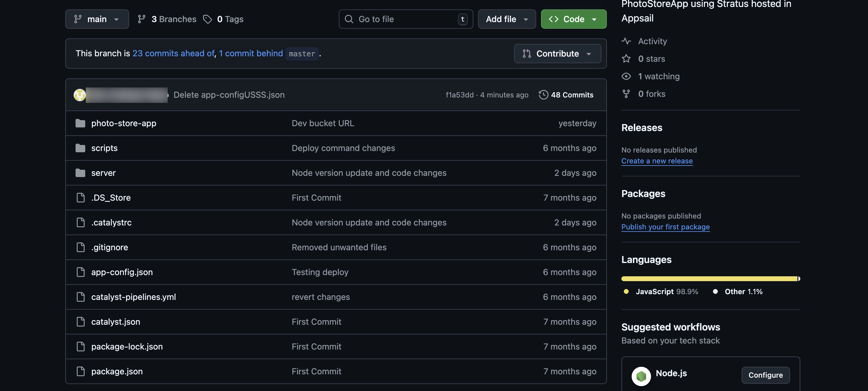Image resolution: width=868 pixels, height=391 pixels.
Task: Open the photo-store-app folder
Action: [124, 123]
